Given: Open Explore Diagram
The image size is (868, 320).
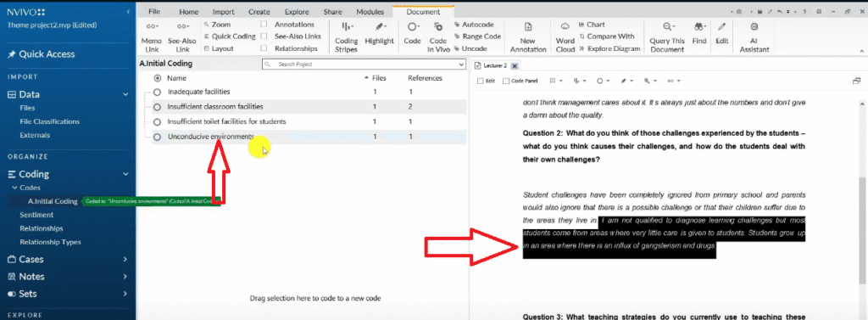Looking at the screenshot, I should click(609, 48).
